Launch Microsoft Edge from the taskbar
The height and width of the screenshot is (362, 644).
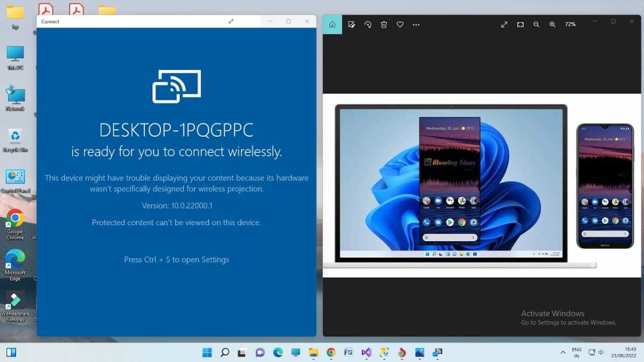278,352
